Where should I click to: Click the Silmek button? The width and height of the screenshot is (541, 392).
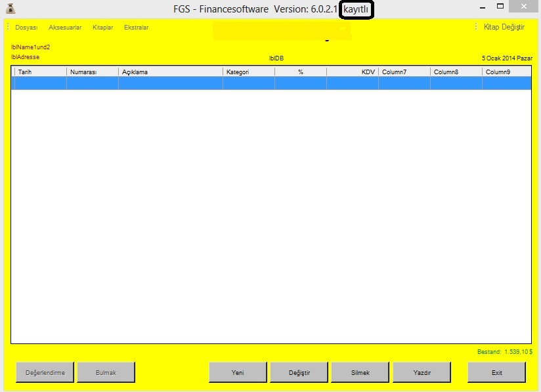[360, 372]
